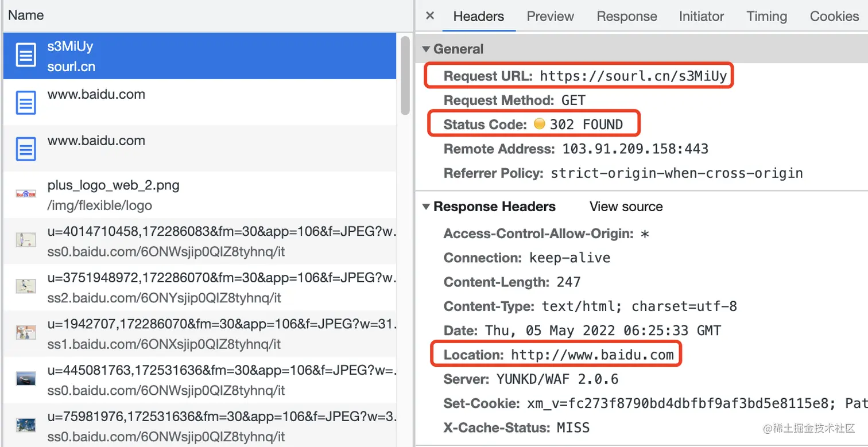
Task: Select the u=445081763 JPEG request
Action: tap(200, 379)
